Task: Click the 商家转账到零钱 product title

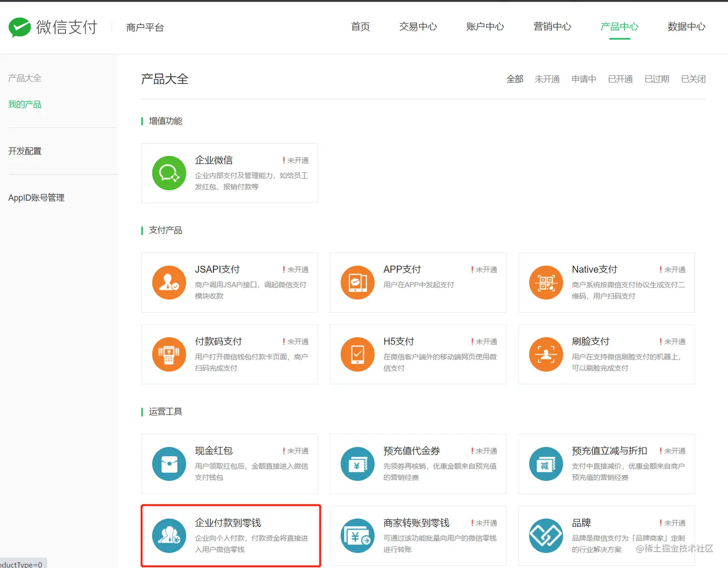Action: (x=416, y=523)
